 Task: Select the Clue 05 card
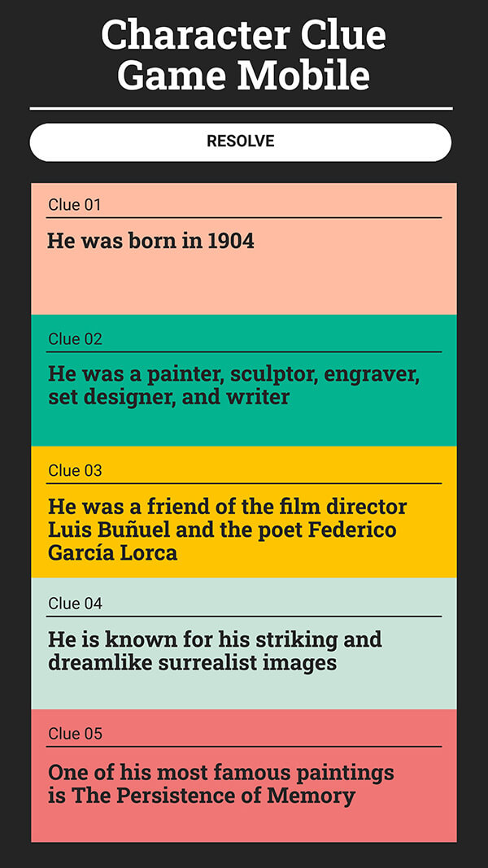coord(244,773)
